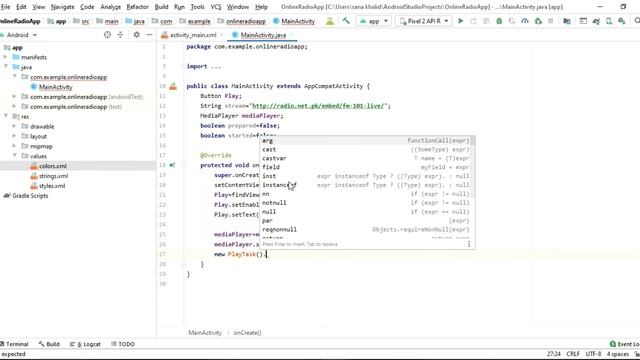Open the Build tool window
This screenshot has height=360, width=640.
[49, 344]
